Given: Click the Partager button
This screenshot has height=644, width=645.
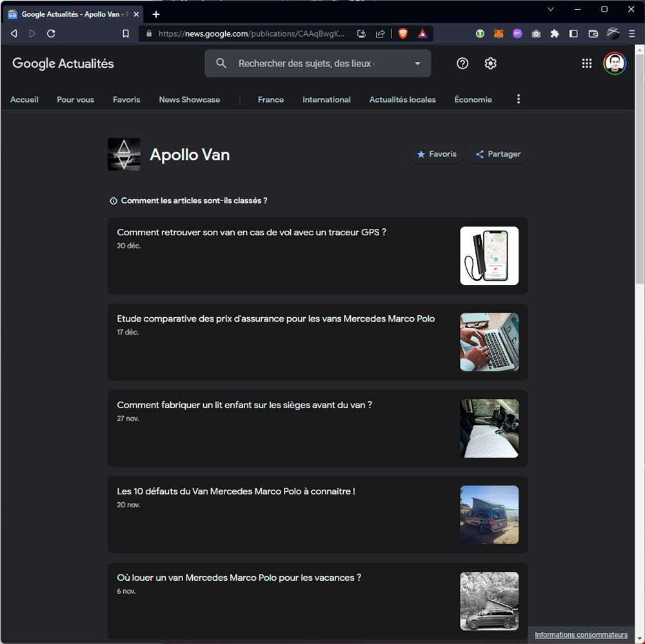Looking at the screenshot, I should pos(498,154).
